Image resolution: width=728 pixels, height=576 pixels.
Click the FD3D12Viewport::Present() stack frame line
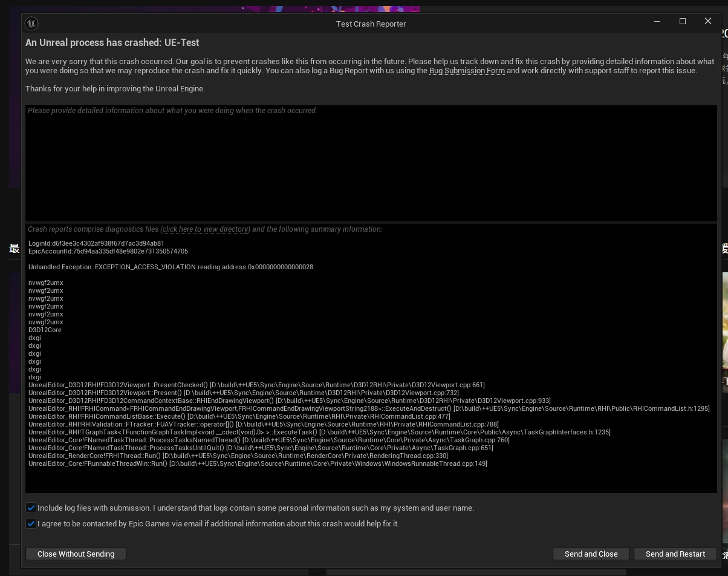tap(244, 393)
